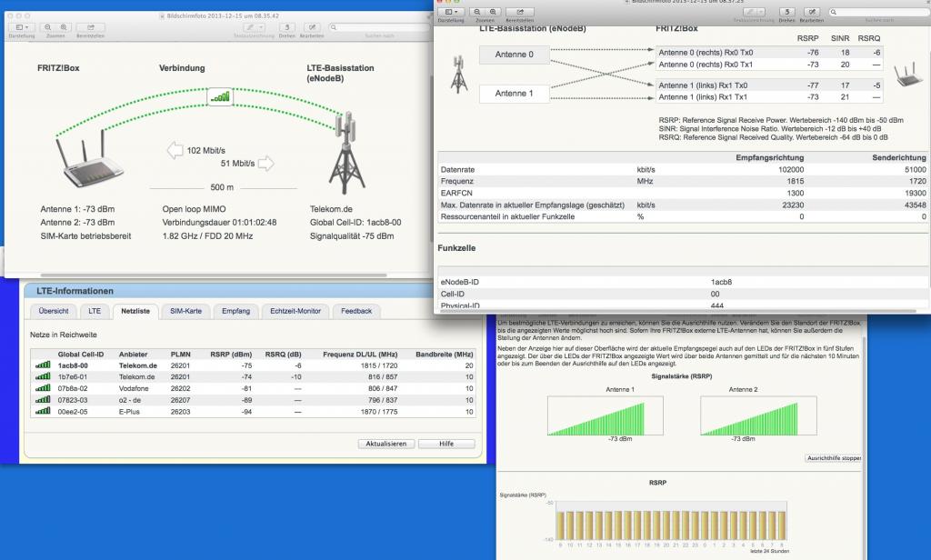Open Textauszeichnung dropdown in left Preview window
Viewport: 931px width, 560px height.
click(x=255, y=27)
